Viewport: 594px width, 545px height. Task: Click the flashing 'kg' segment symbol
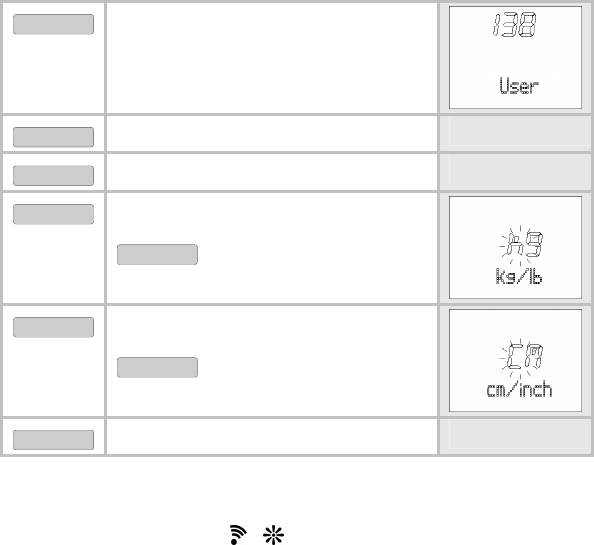[522, 244]
